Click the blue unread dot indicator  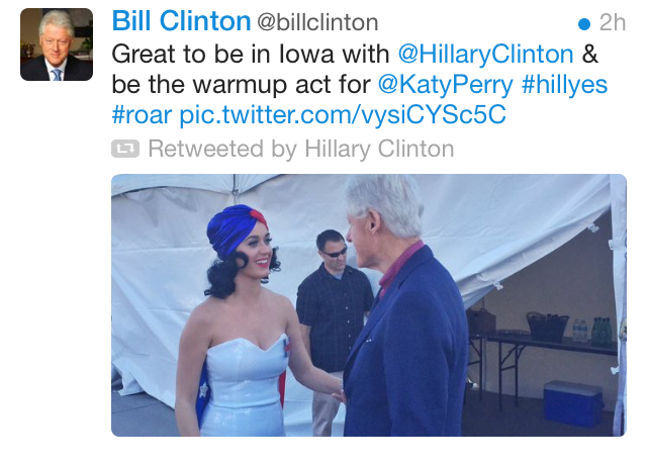coord(584,24)
